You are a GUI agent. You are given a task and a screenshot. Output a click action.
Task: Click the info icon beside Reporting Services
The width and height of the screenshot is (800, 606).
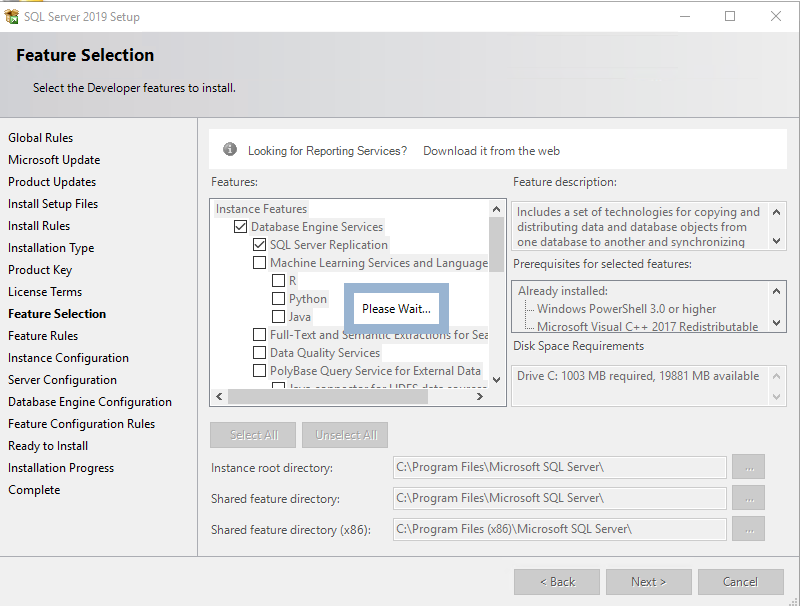(230, 150)
